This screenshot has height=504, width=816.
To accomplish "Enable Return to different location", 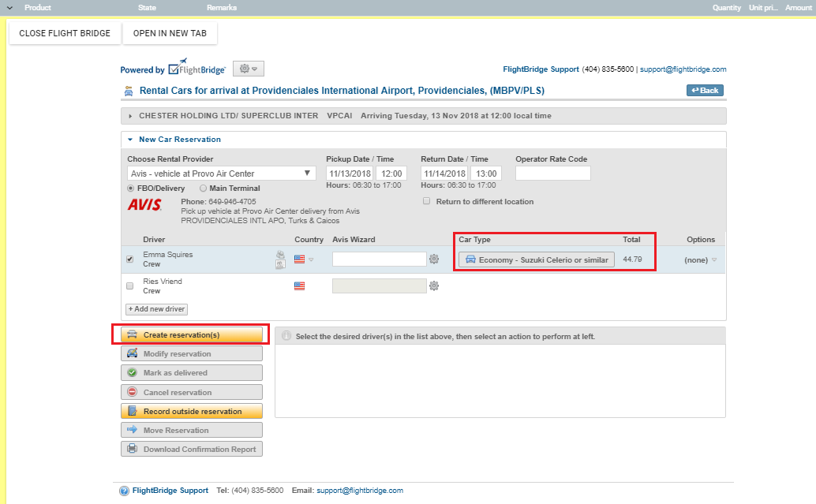I will tap(427, 201).
